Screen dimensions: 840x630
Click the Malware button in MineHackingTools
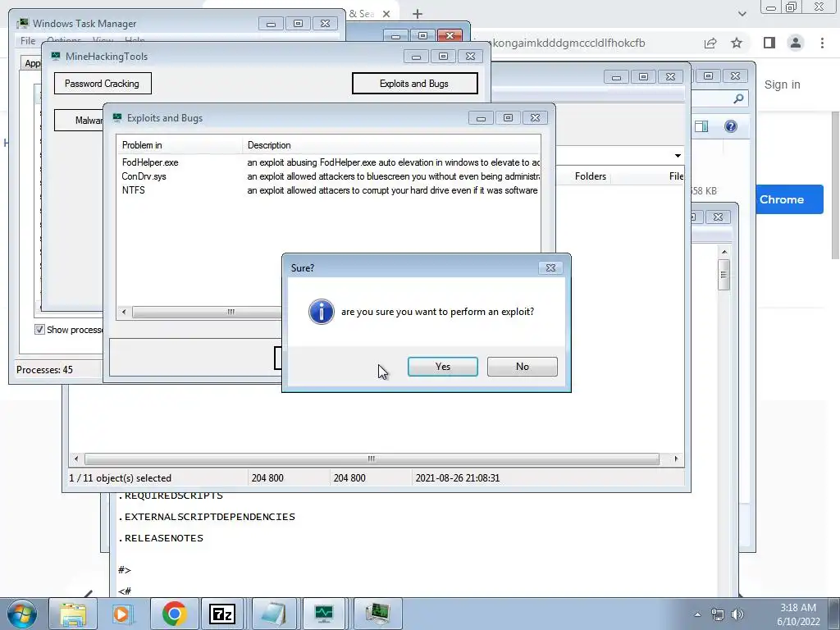click(x=79, y=120)
